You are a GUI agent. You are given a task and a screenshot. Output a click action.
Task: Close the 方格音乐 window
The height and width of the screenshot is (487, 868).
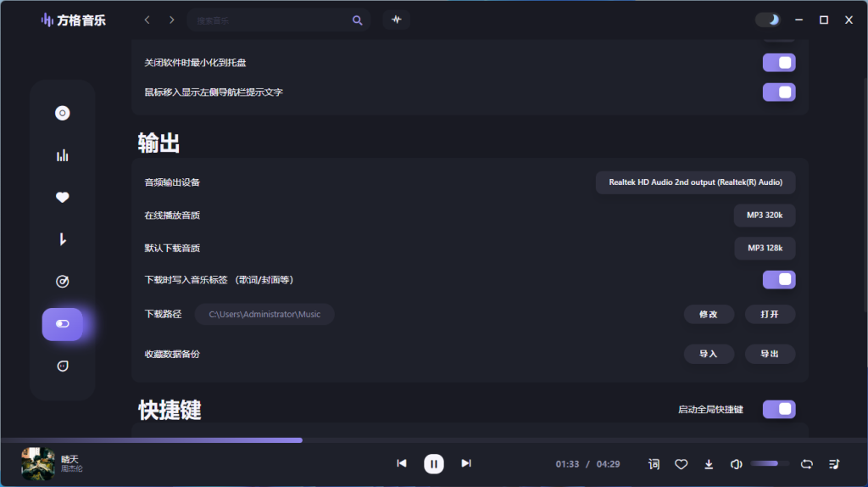coord(849,20)
